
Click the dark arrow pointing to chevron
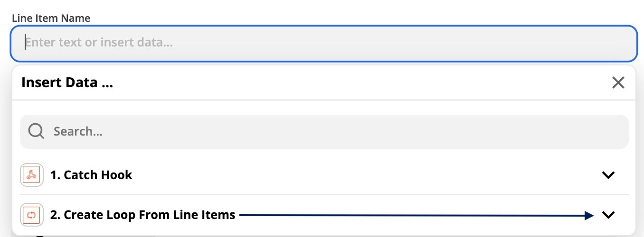pos(417,215)
